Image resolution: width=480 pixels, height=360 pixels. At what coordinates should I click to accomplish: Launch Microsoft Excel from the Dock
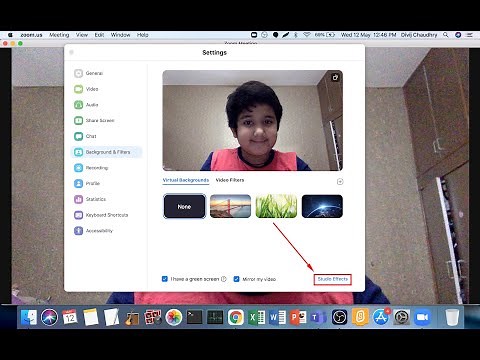coord(256,317)
